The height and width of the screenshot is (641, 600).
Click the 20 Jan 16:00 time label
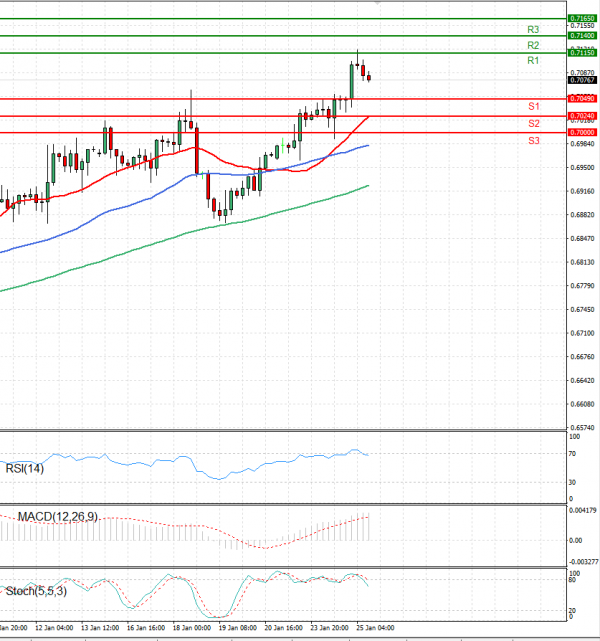coord(284,628)
